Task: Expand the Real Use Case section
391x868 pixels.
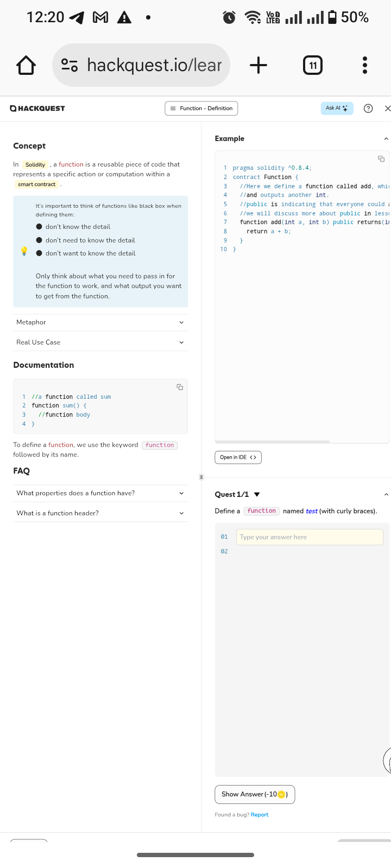Action: point(100,342)
